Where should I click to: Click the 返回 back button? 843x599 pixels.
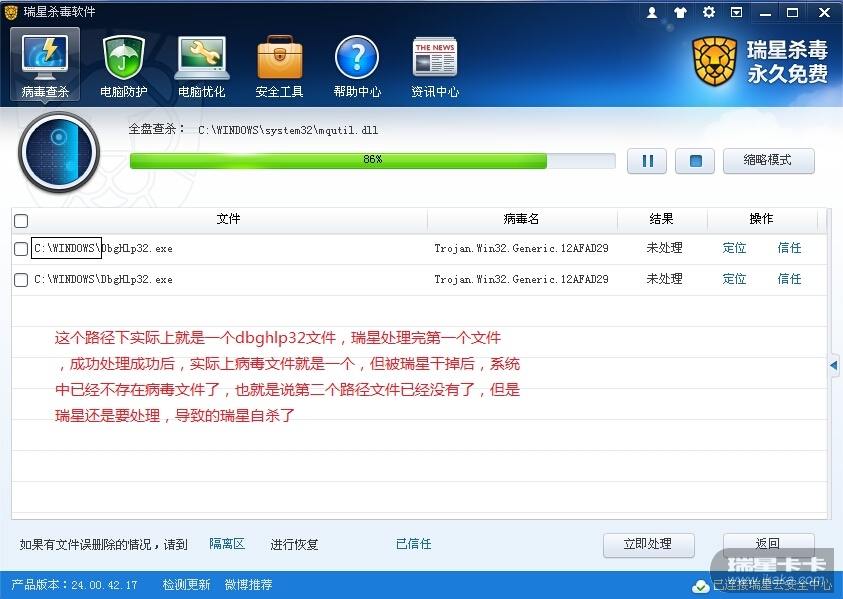[769, 543]
